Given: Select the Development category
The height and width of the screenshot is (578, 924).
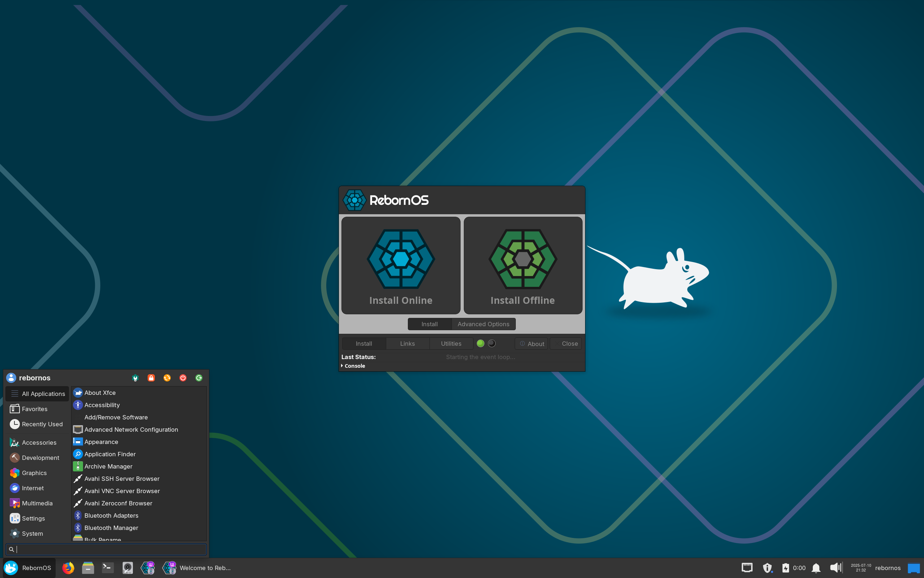Looking at the screenshot, I should click(37, 458).
